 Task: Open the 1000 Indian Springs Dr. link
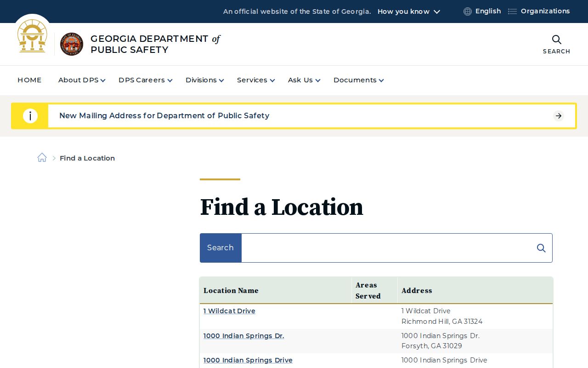pos(243,336)
